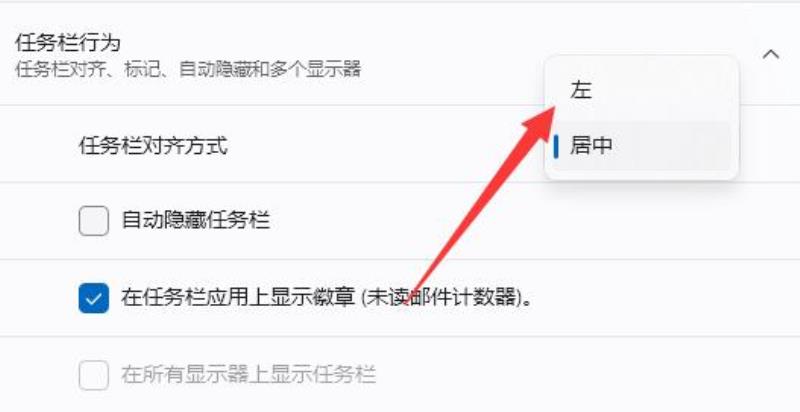
Task: Click the 任务栏对齐方式 row label
Action: tap(153, 146)
